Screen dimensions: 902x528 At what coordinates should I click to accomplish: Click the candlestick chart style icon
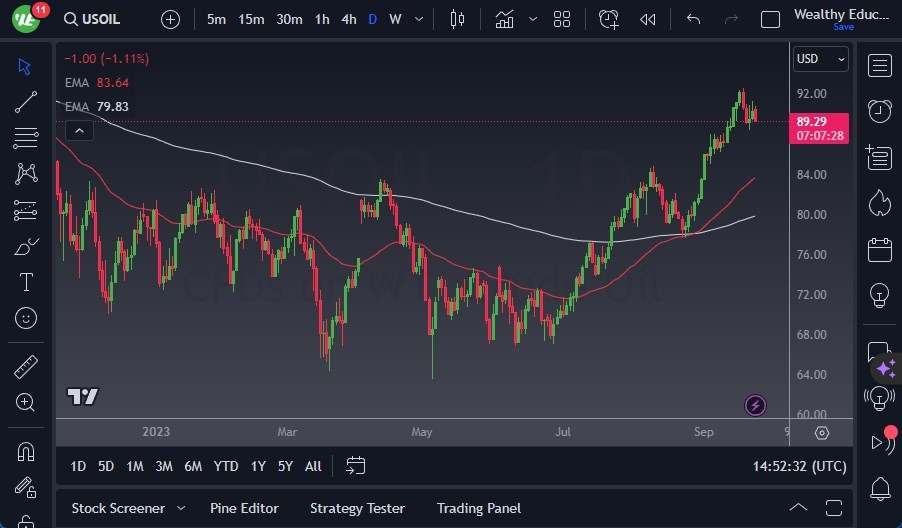click(458, 19)
